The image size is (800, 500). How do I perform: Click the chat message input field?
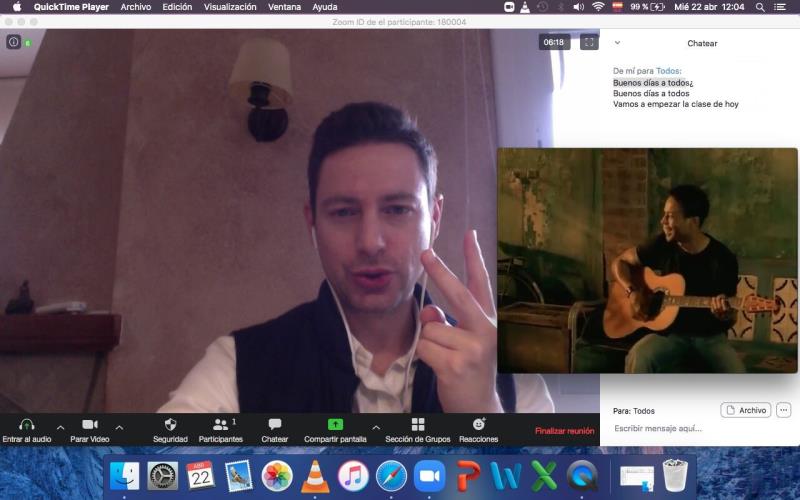pos(690,428)
